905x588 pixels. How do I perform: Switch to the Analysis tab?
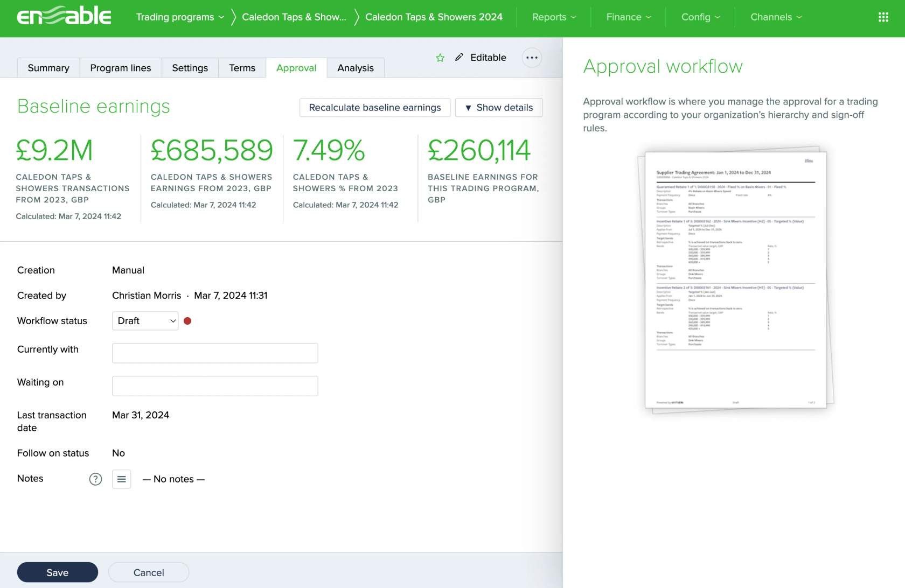pos(355,68)
